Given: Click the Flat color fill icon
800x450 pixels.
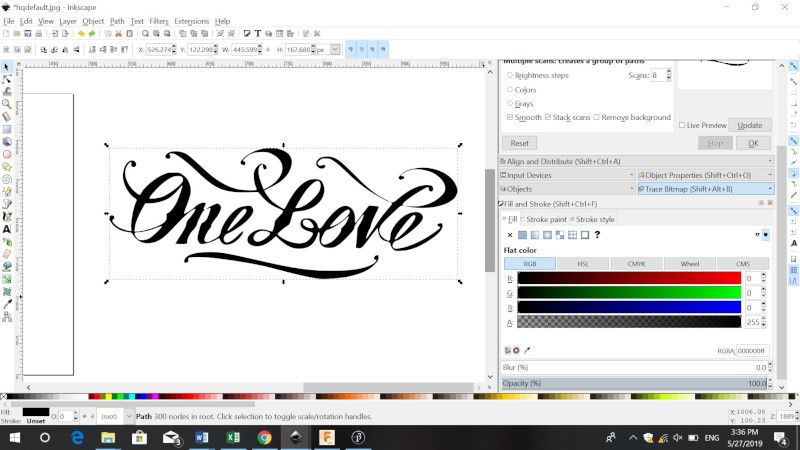Looking at the screenshot, I should pyautogui.click(x=522, y=235).
